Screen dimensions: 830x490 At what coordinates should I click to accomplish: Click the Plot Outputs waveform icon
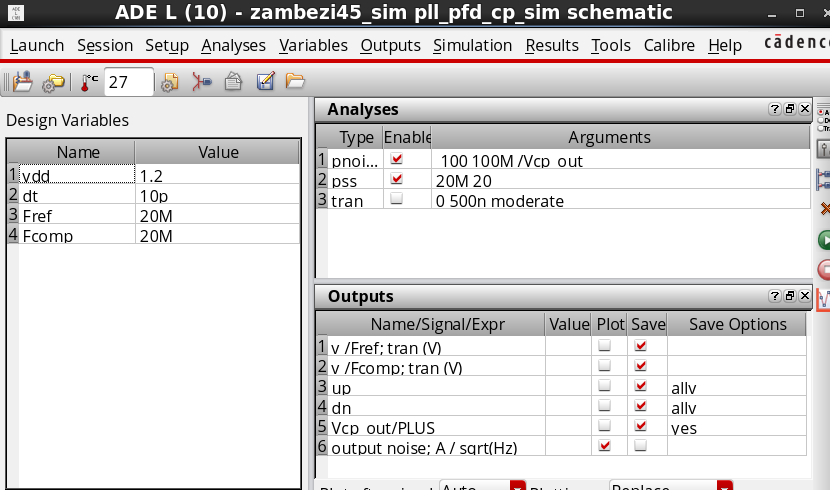click(824, 300)
